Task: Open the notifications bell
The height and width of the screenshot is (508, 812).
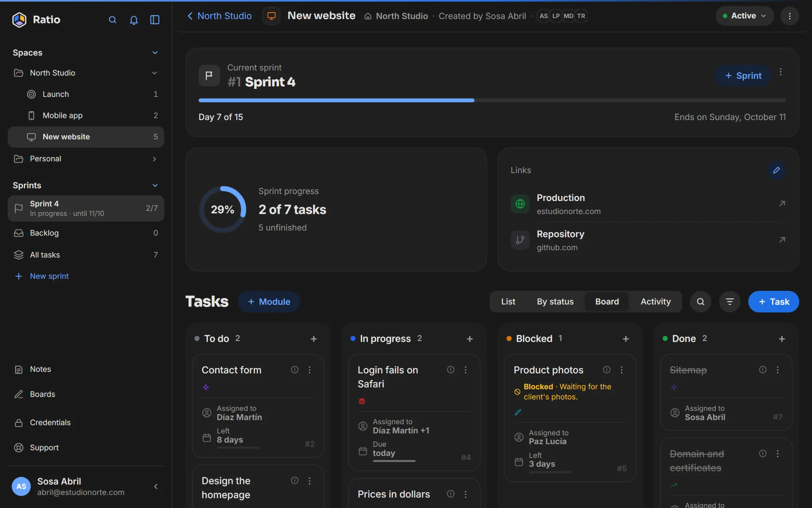Action: 134,20
